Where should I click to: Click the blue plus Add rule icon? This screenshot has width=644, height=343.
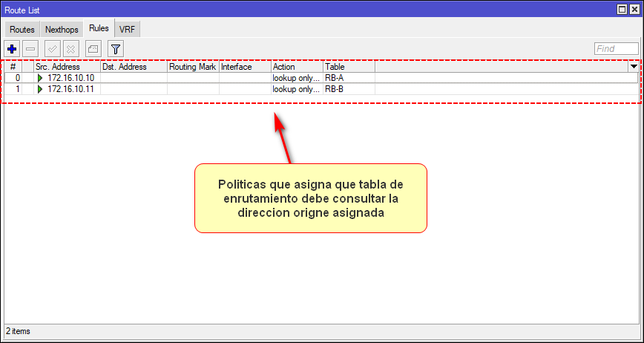click(x=12, y=49)
